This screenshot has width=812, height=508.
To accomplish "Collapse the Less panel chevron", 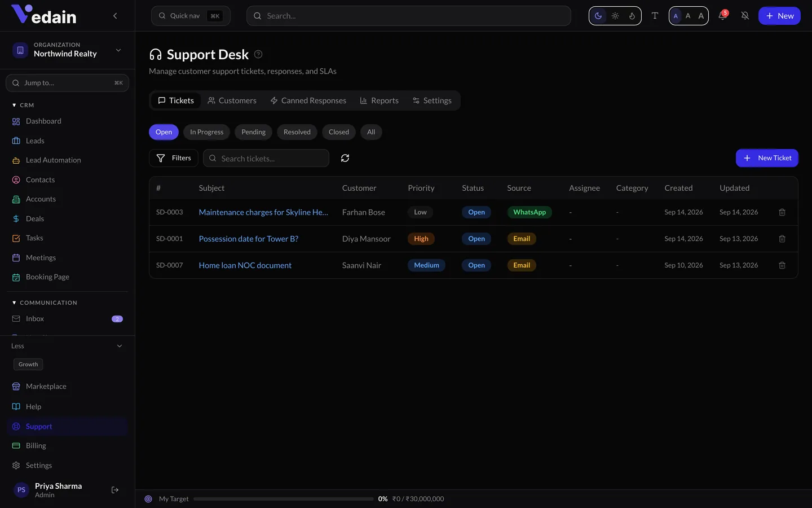I will pos(120,346).
